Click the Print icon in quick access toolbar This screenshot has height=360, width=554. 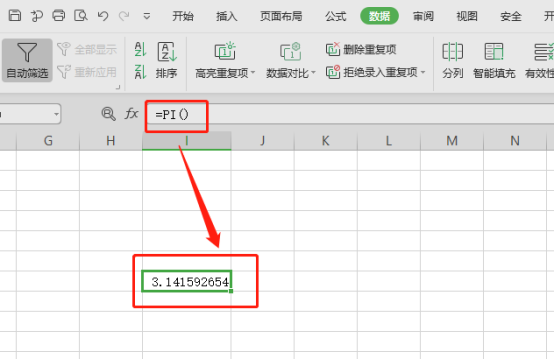pyautogui.click(x=59, y=16)
